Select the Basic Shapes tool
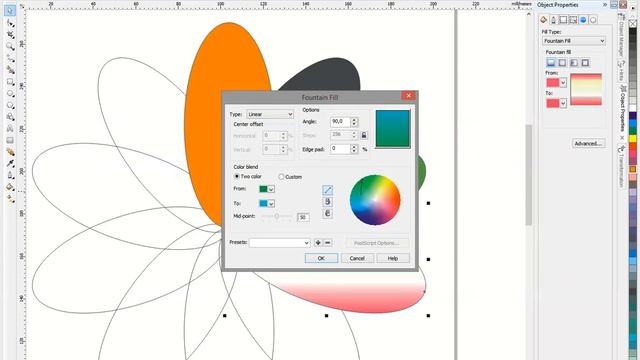The height and width of the screenshot is (360, 640). pyautogui.click(x=10, y=117)
